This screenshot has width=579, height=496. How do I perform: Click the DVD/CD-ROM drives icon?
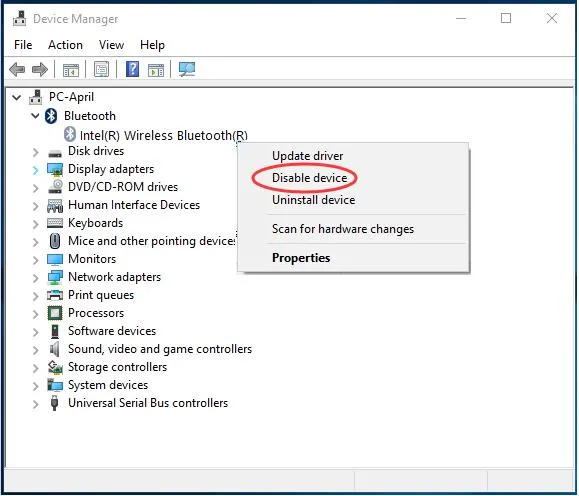(x=55, y=187)
